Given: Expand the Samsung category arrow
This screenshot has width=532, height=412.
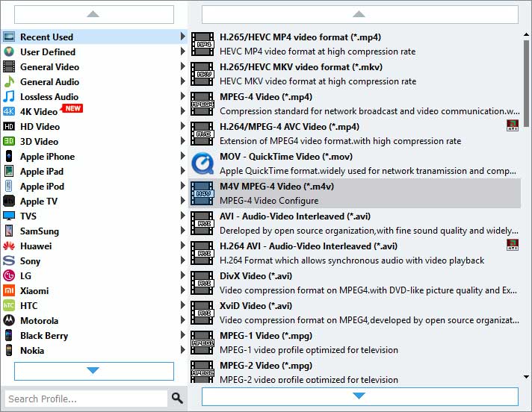Looking at the screenshot, I should pos(182,231).
